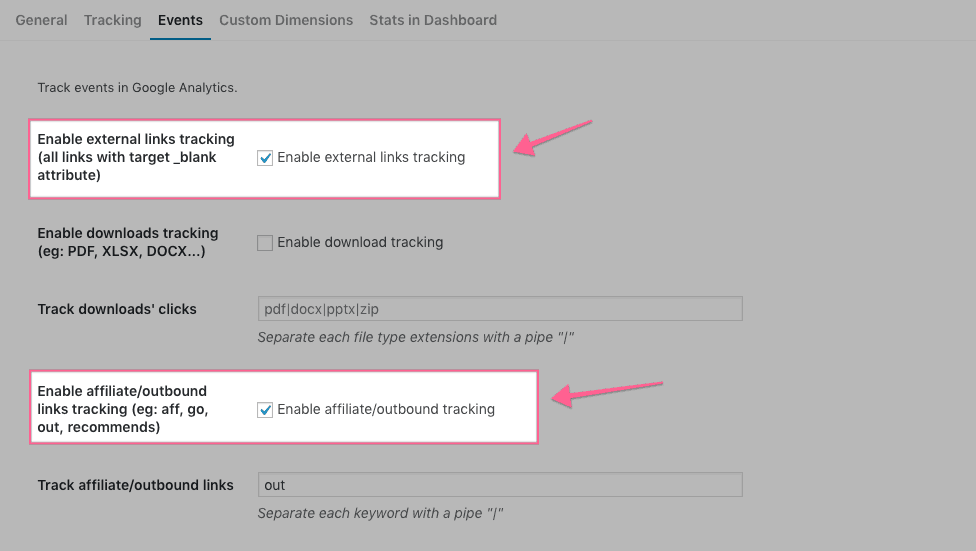
Task: Uncheck the external links tracking checkbox
Action: [265, 158]
